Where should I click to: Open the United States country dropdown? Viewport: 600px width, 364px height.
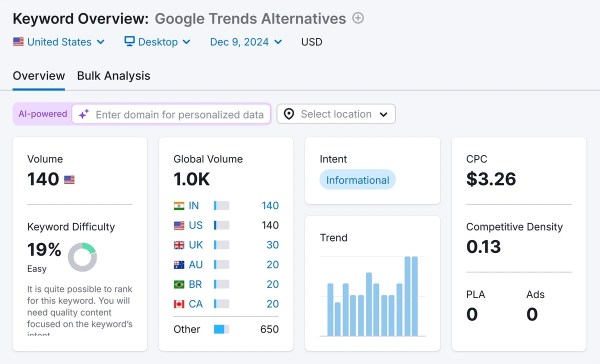[59, 42]
